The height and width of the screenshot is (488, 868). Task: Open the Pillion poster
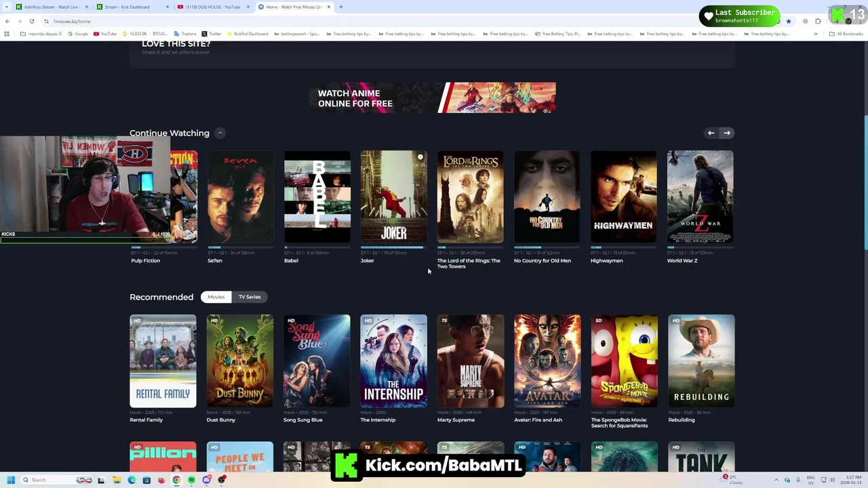point(163,456)
